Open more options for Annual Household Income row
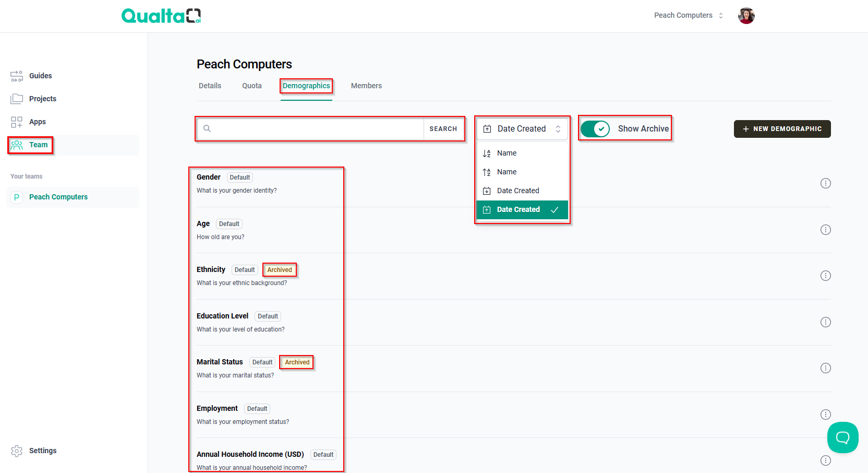This screenshot has width=868, height=473. point(826,460)
